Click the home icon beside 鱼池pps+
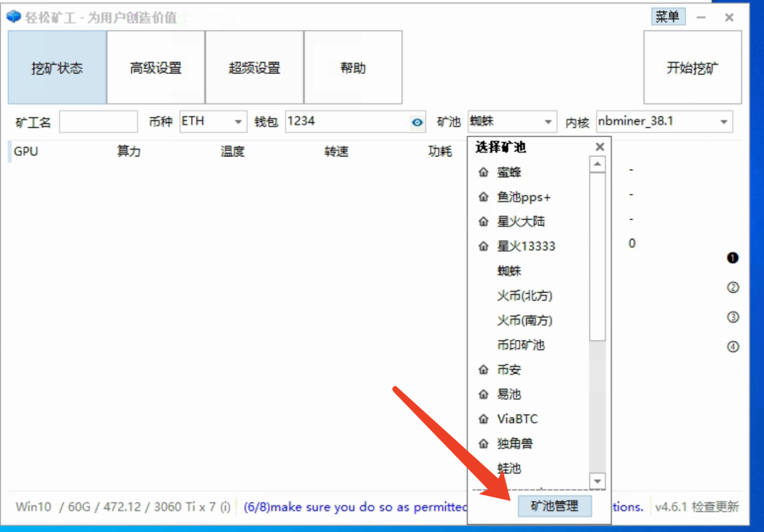764x532 pixels. click(483, 197)
